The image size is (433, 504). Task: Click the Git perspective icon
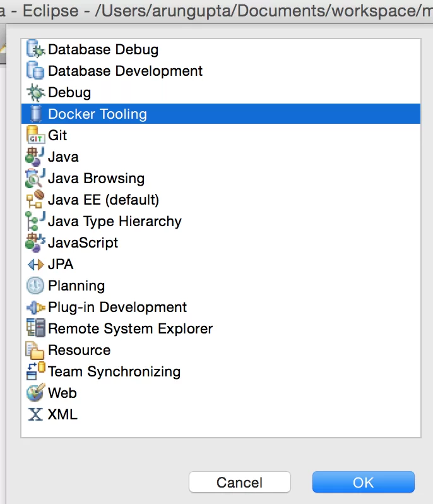pyautogui.click(x=35, y=135)
